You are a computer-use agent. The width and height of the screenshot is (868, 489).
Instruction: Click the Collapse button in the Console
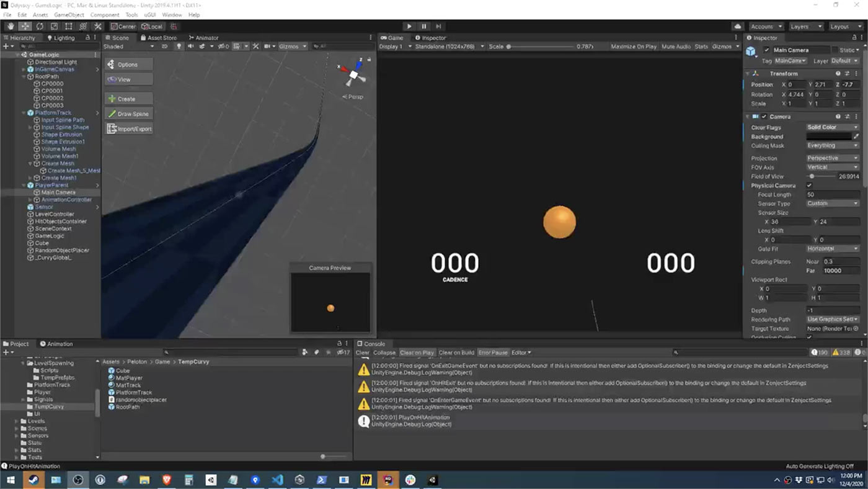pyautogui.click(x=384, y=352)
